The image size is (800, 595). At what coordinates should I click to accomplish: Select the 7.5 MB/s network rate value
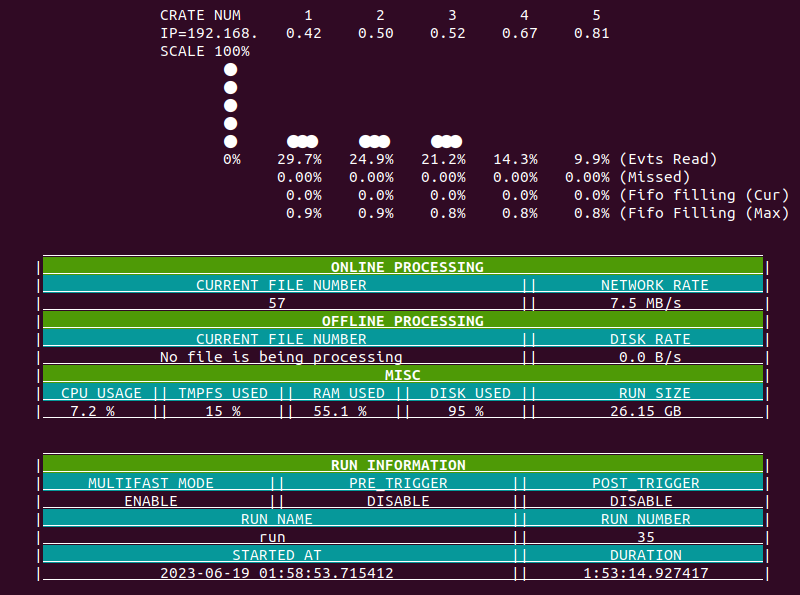point(645,303)
